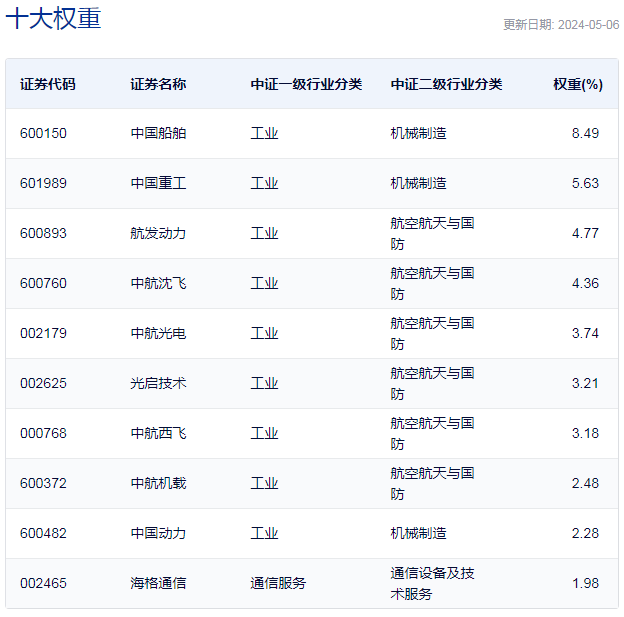Click weight value 2.28
624x617 pixels.
(585, 533)
